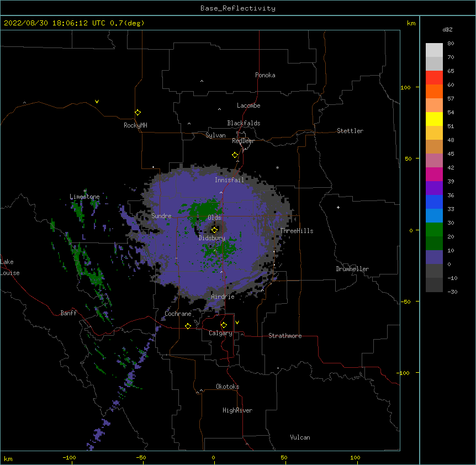Select the Didsbury town label

pyautogui.click(x=211, y=238)
